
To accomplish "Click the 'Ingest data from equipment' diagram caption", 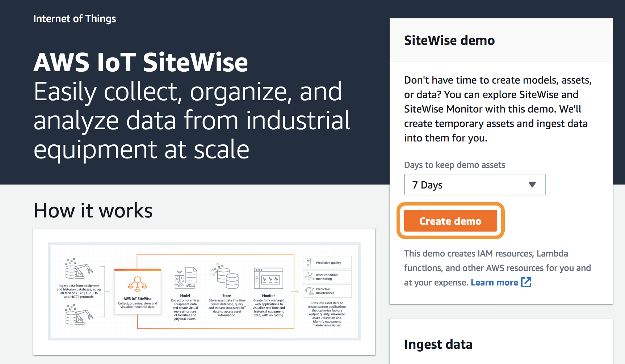I will 79,291.
